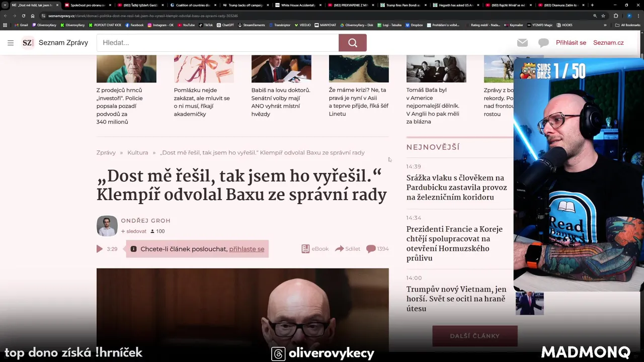Go back in browser history
This screenshot has width=644, height=362.
click(x=5, y=16)
